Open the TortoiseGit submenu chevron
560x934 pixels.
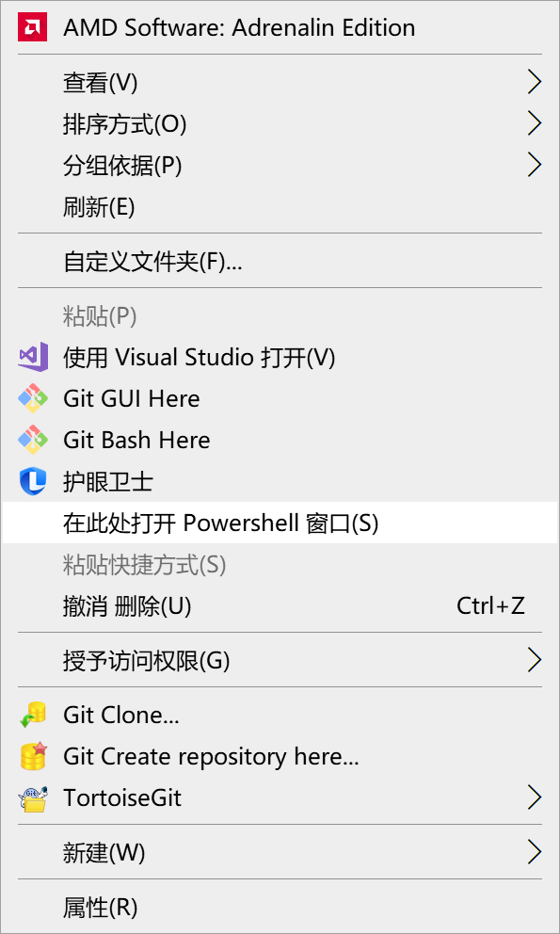(x=535, y=798)
